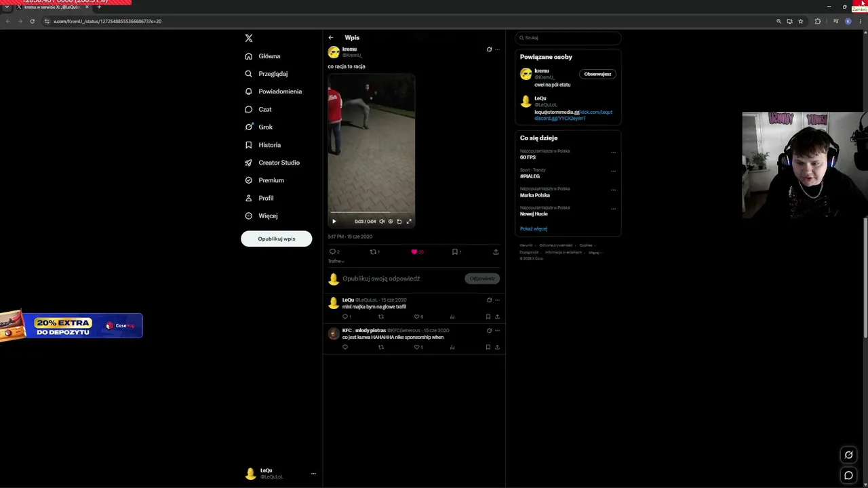
Task: Reply to the KFC - młody piotras comment
Action: [x=345, y=347]
